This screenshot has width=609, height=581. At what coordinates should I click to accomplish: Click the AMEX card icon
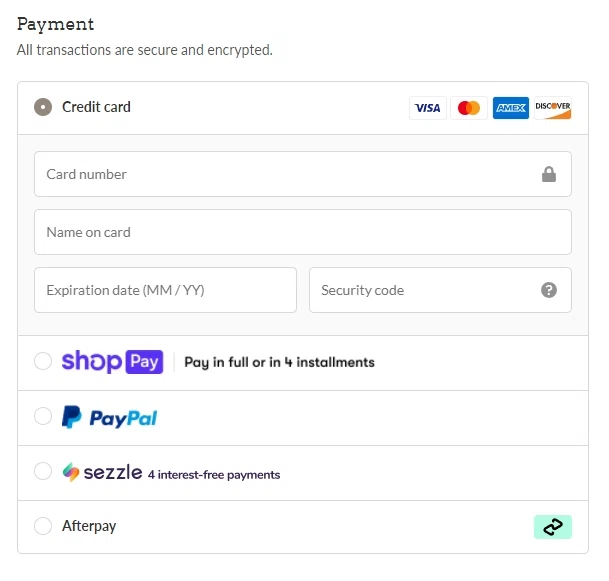511,108
